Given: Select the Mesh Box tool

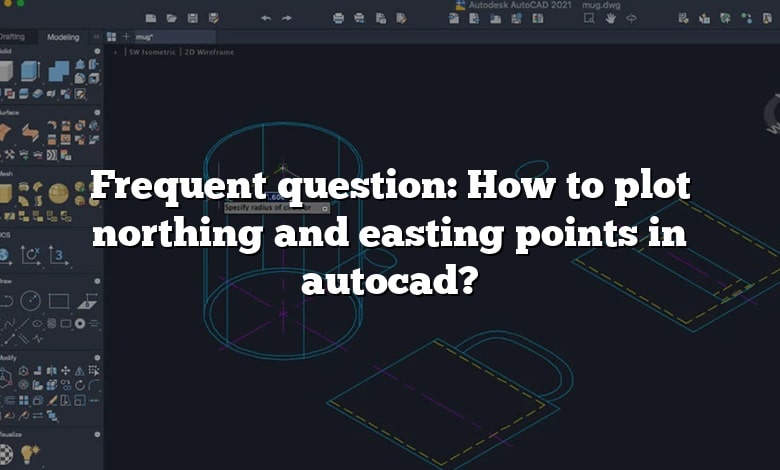Looking at the screenshot, I should pyautogui.click(x=5, y=193).
